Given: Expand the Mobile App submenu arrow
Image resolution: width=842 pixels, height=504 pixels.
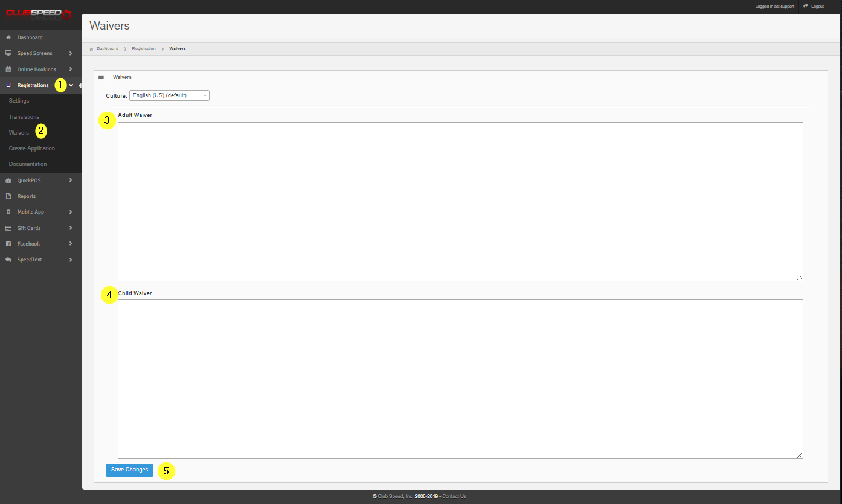Looking at the screenshot, I should 71,212.
